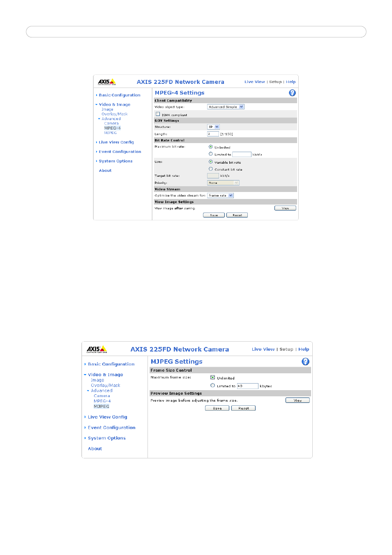Click the GOV Length input field

coord(213,134)
